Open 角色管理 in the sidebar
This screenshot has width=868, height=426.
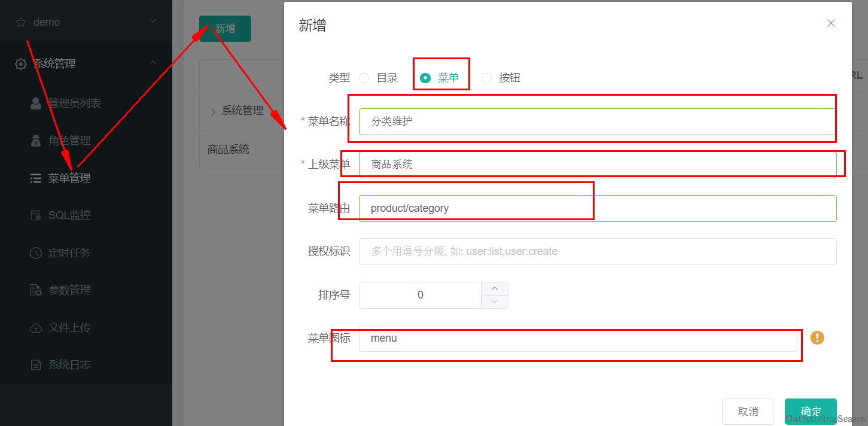pos(69,141)
